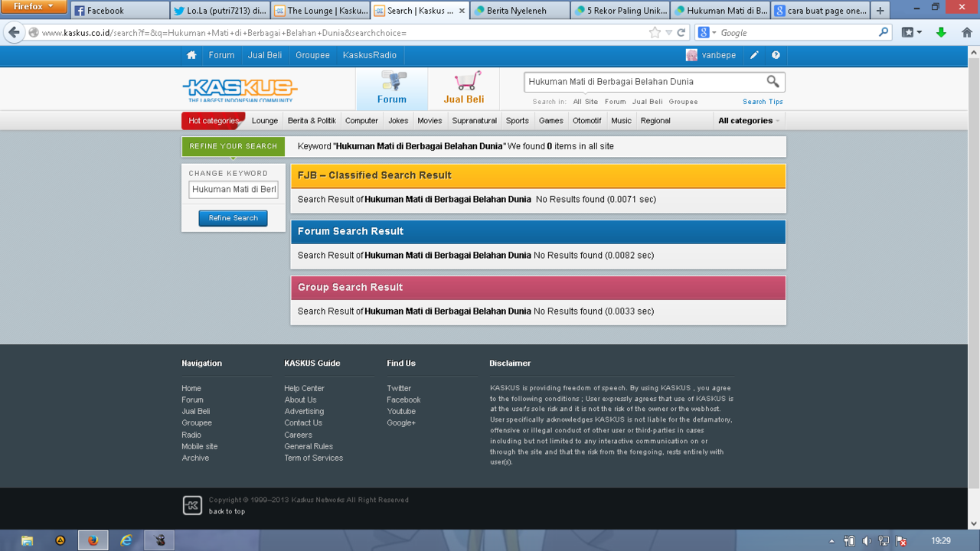
Task: Click the back to top link
Action: 227,511
